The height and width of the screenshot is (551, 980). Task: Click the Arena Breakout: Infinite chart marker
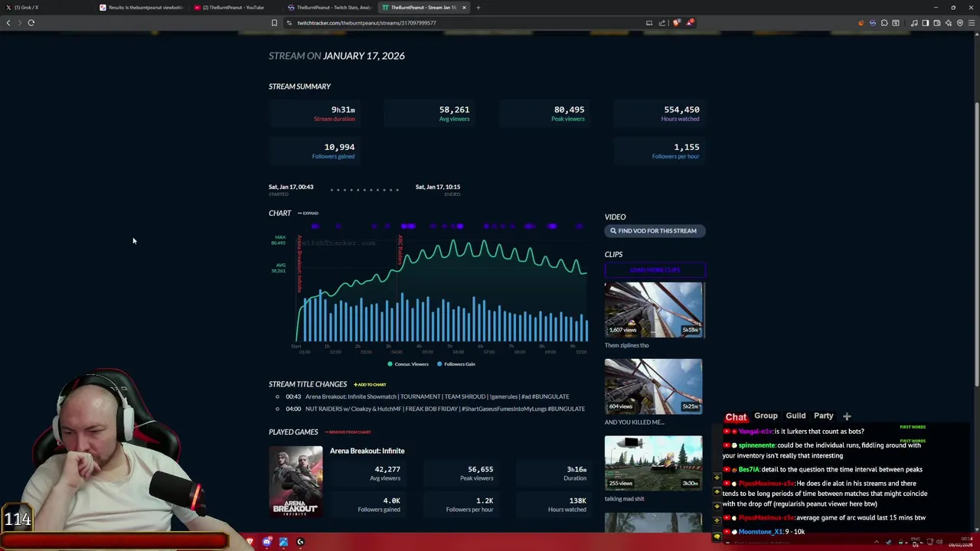tap(299, 264)
